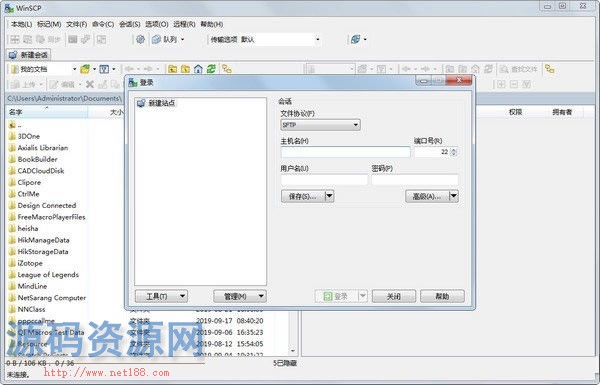Click the local panel filter icon
The image size is (600, 385).
[x=104, y=69]
